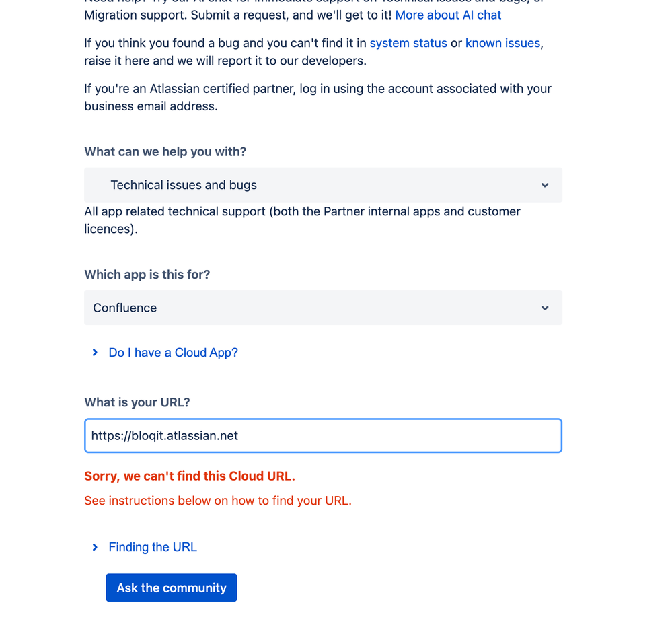The width and height of the screenshot is (672, 638).
Task: Open the system status link
Action: click(x=408, y=43)
